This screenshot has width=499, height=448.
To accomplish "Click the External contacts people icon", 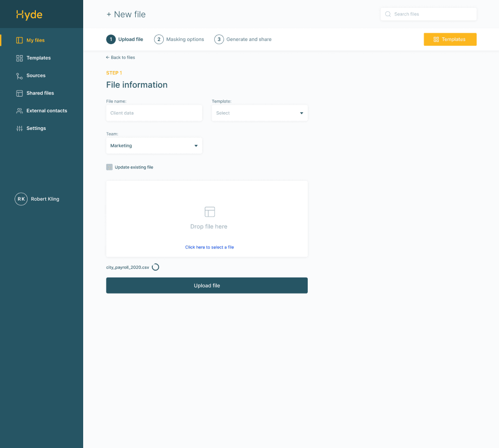I will click(x=19, y=111).
